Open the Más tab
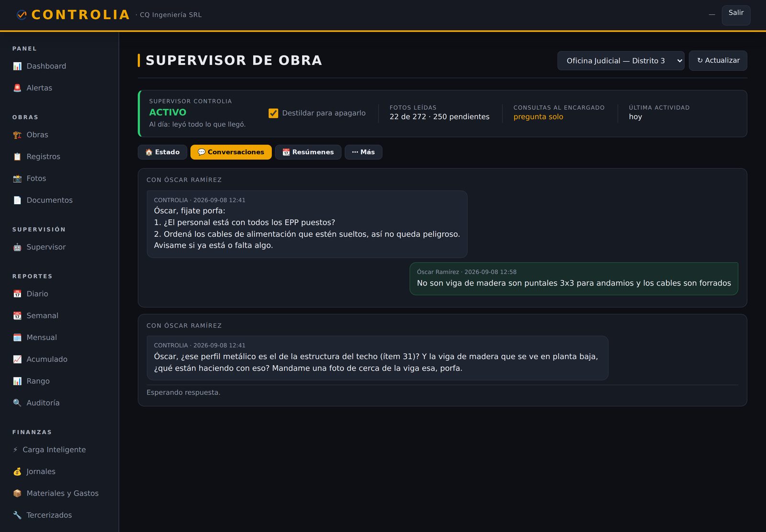The height and width of the screenshot is (532, 766). tap(363, 152)
